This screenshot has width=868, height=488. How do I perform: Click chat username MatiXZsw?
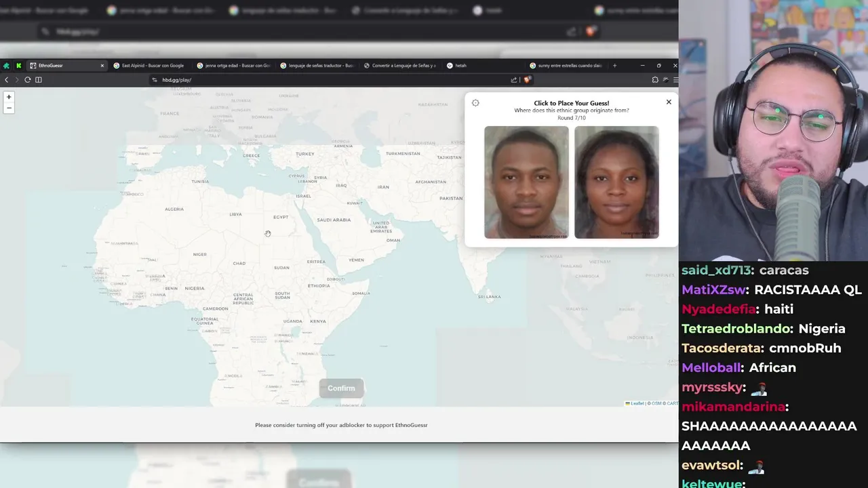[714, 289]
